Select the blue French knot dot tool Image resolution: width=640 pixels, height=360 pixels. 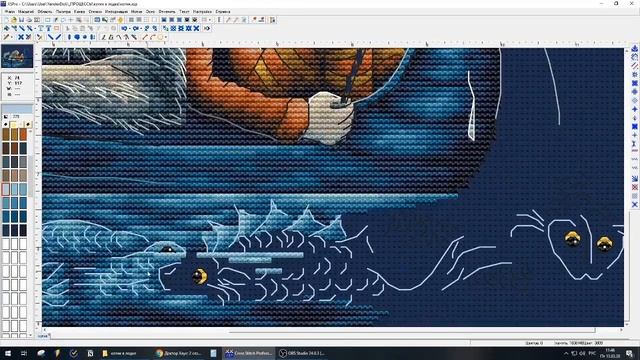point(84,37)
